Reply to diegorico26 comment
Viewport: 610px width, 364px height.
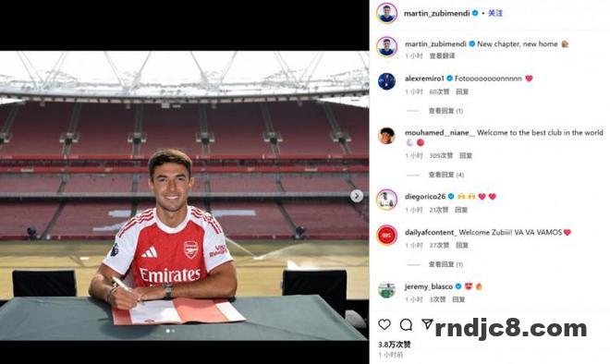pos(461,210)
